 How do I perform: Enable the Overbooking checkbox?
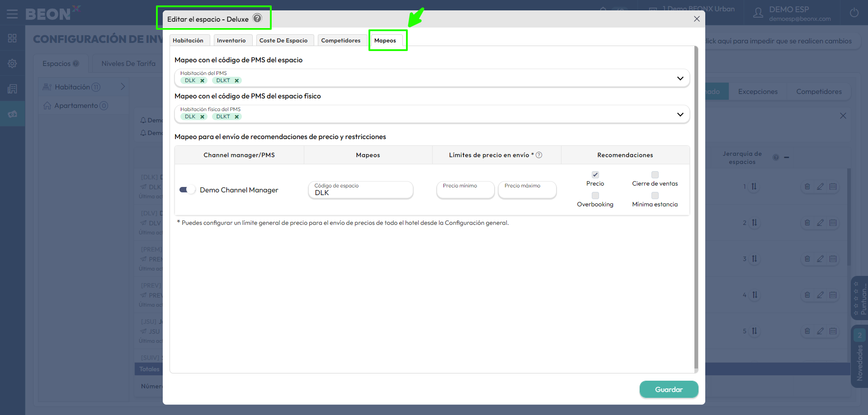click(595, 196)
